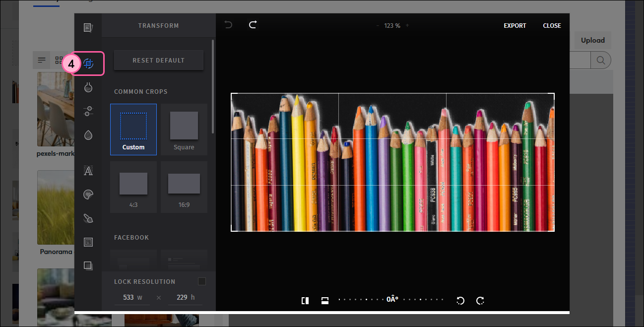Flip the image vertically

[325, 300]
